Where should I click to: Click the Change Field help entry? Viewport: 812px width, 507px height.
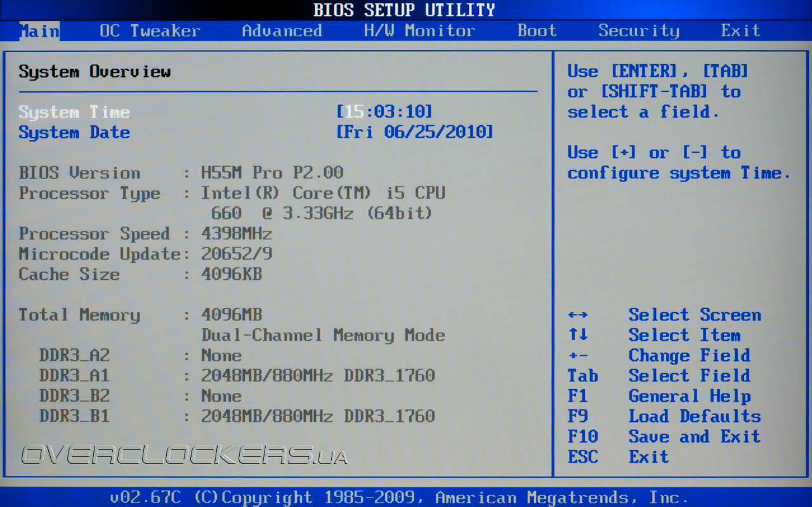pos(690,356)
